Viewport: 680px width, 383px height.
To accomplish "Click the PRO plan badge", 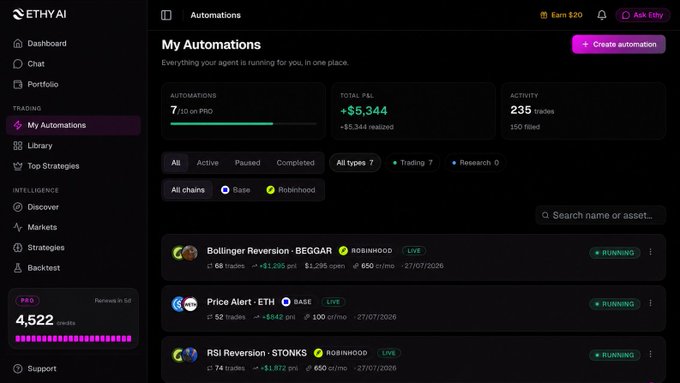I will 27,300.
